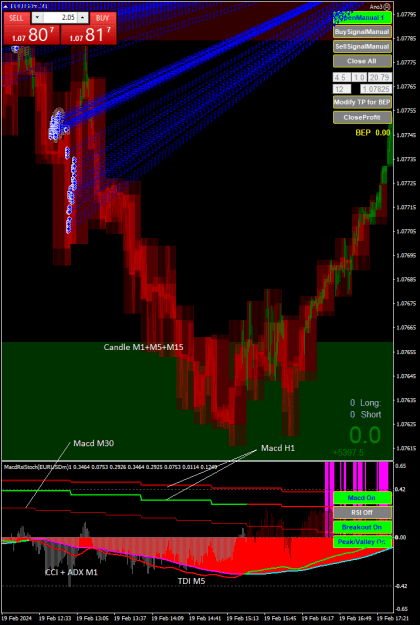The width and height of the screenshot is (420, 625).
Task: Toggle the Peak/Valley On switch
Action: point(362,542)
